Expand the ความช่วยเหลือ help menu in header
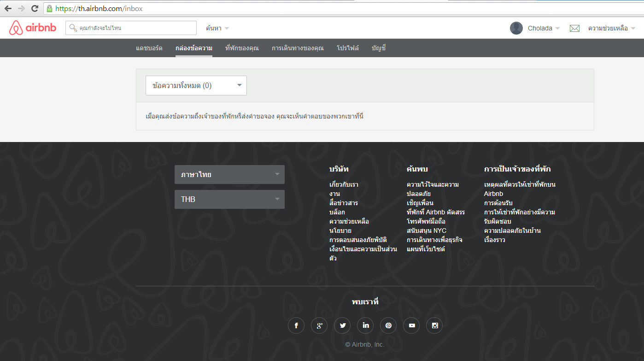The height and width of the screenshot is (361, 644). [x=612, y=29]
